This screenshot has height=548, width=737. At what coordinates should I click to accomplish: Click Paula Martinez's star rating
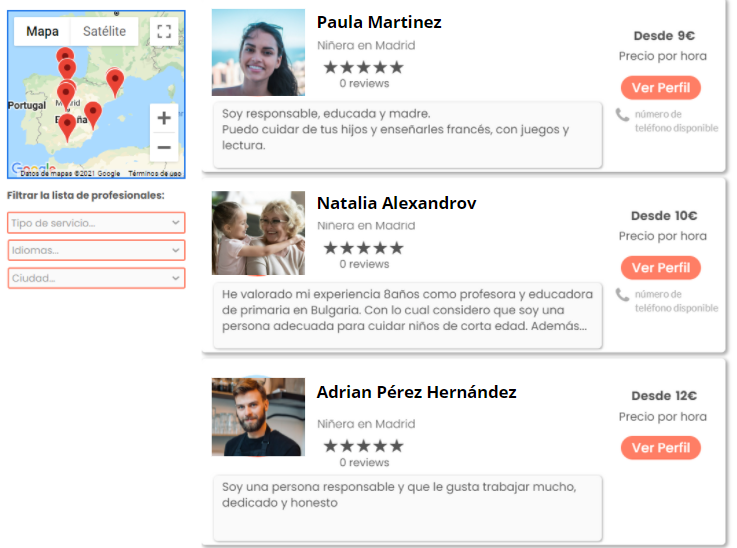coord(363,67)
